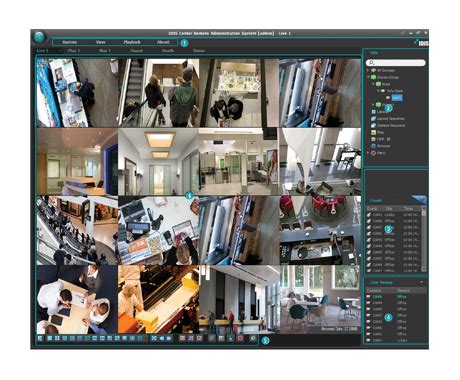The image size is (460, 380).
Task: Click the next camera group arrow icon
Action: click(169, 338)
